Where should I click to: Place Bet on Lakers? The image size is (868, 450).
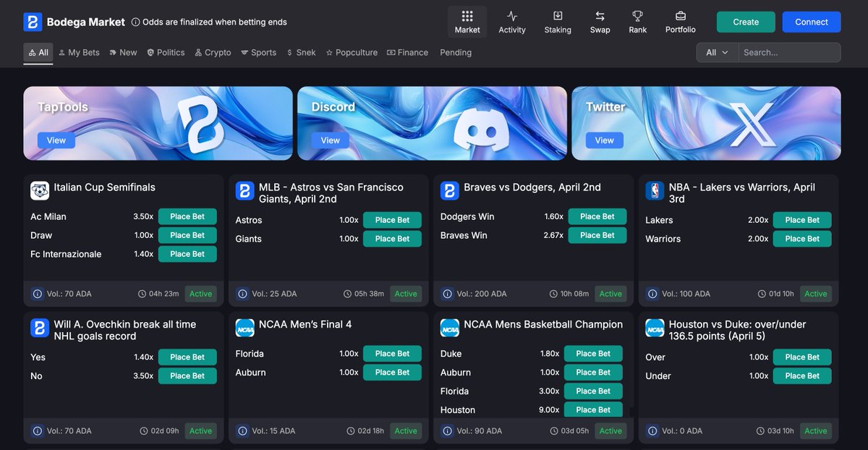(x=803, y=220)
